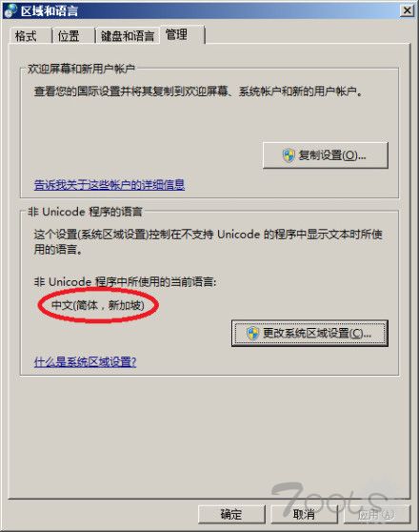
Task: Click the 取消 button
Action: coord(304,515)
